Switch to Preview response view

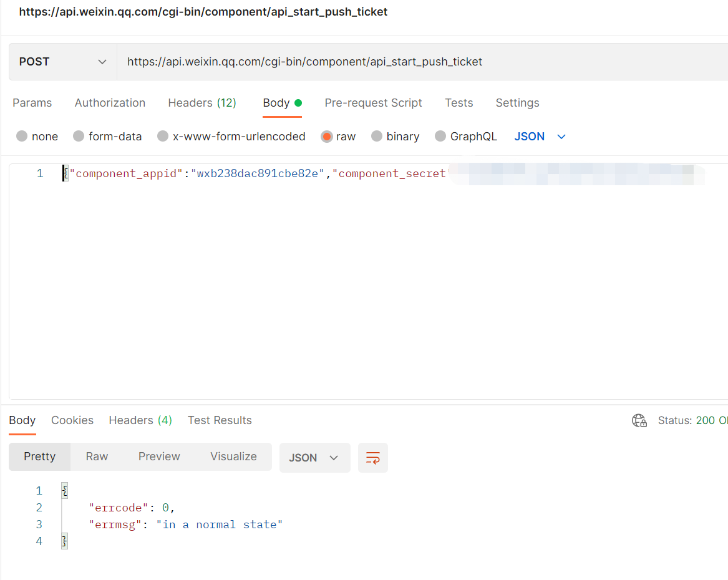(x=159, y=457)
